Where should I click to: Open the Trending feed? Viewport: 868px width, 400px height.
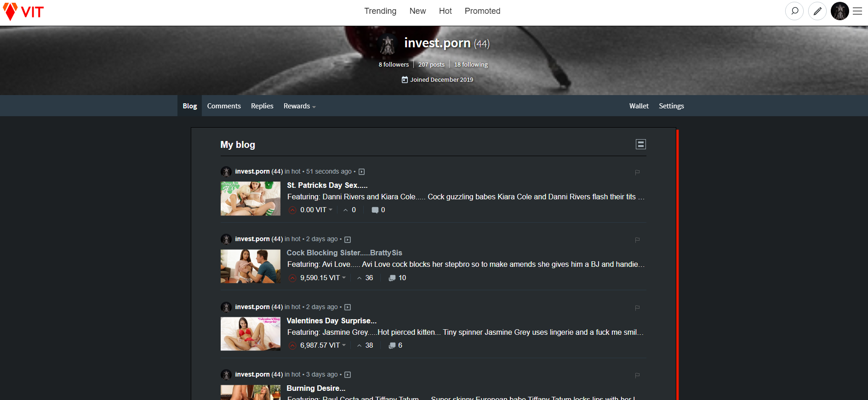[380, 11]
